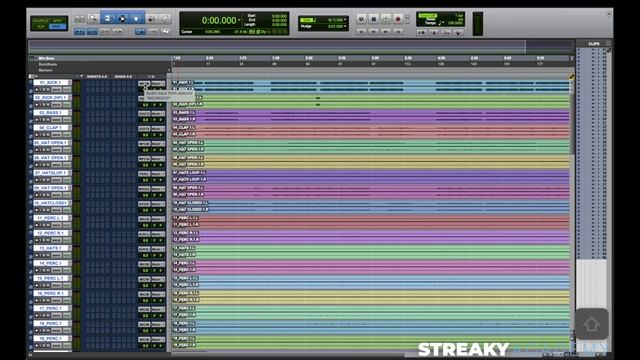The width and height of the screenshot is (640, 360).
Task: Click the Universe overview bar
Action: 300,47
